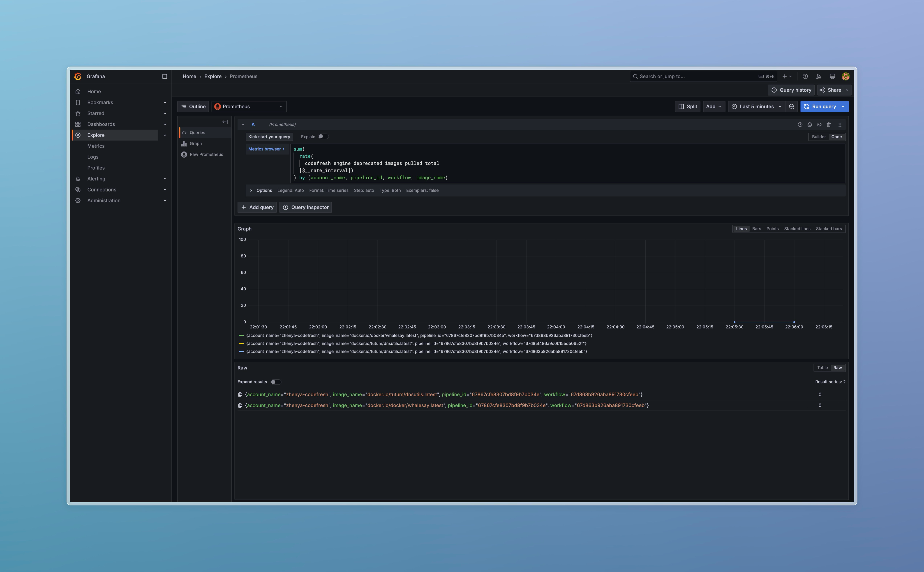The image size is (924, 572).
Task: Collapse the outline pane arrow icon
Action: tap(225, 122)
